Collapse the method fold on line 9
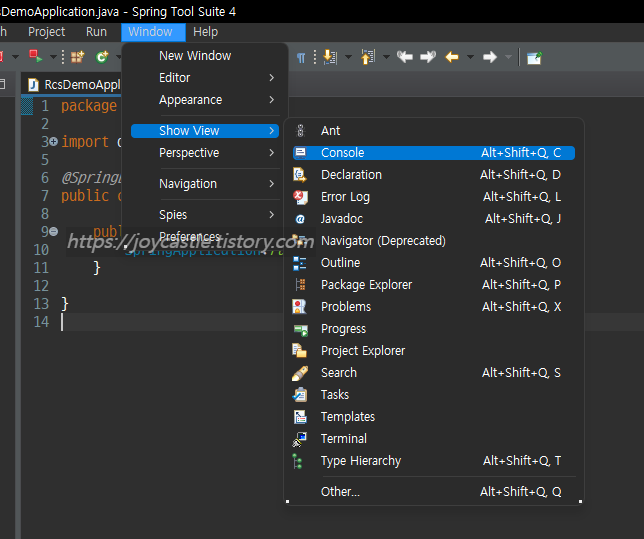644x539 pixels. click(x=53, y=232)
